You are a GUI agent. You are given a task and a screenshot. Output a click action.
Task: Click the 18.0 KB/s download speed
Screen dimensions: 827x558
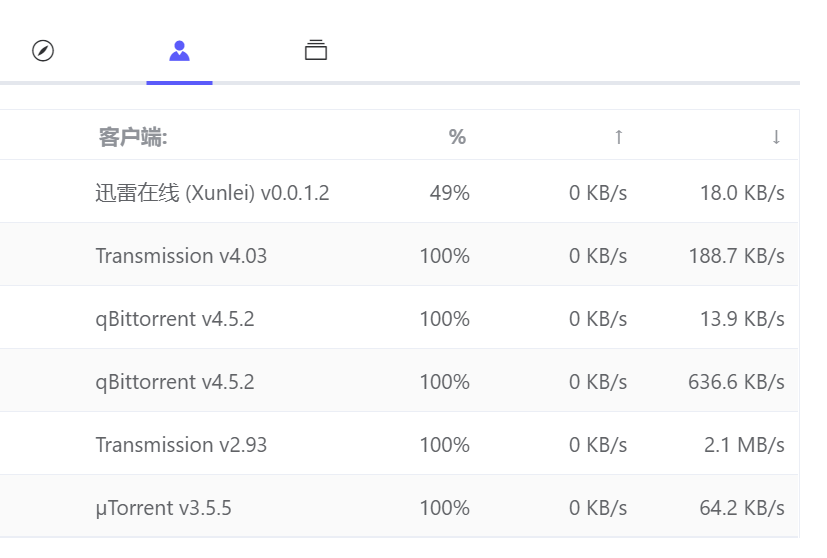742,193
